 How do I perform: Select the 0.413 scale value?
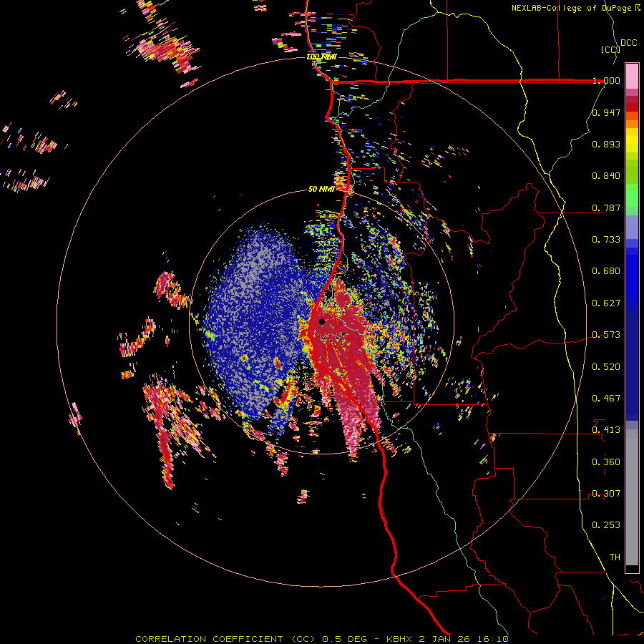click(606, 430)
